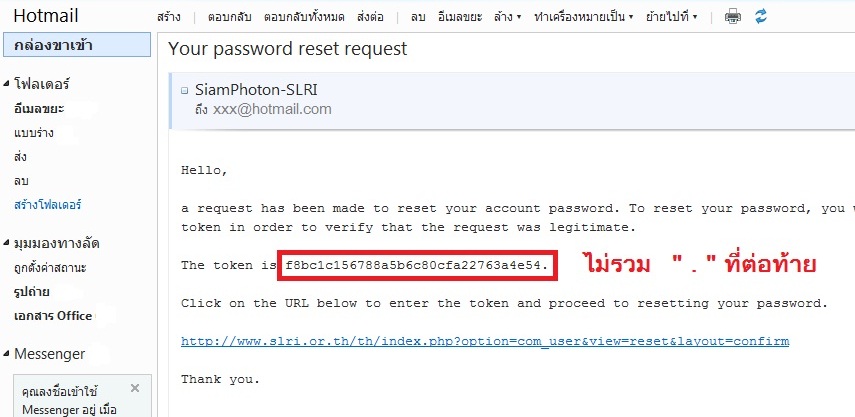Mark message as อีเมลขยะ in toolbar
Screen dimensions: 855x417
pos(460,17)
